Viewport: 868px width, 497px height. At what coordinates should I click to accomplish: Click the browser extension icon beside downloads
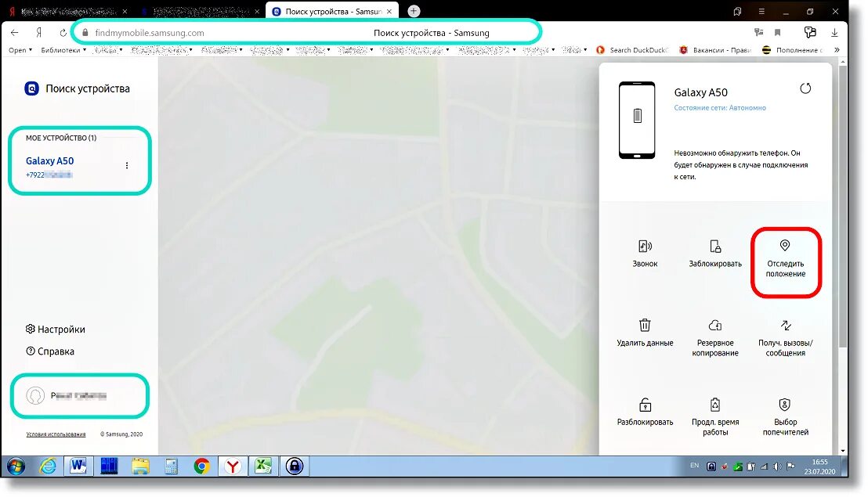click(810, 33)
